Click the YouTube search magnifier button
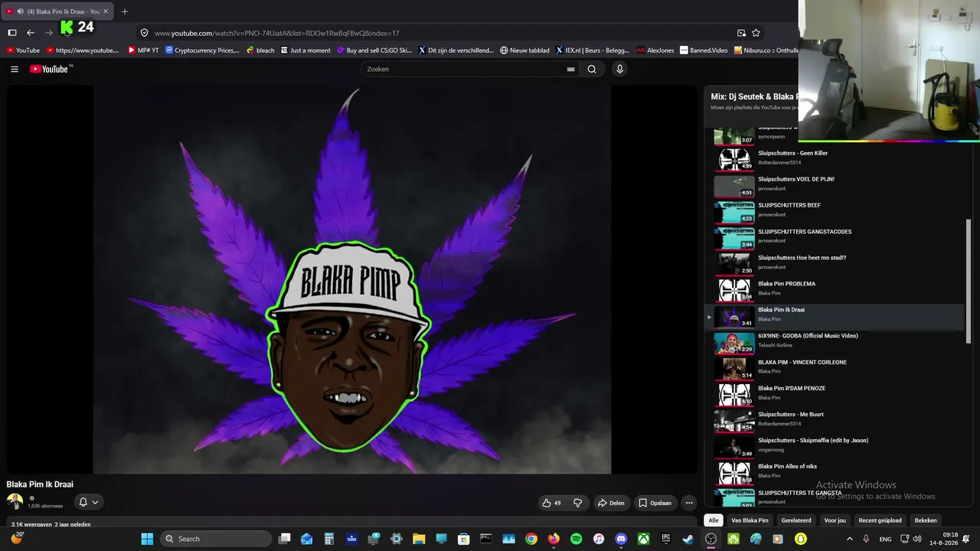This screenshot has height=551, width=980. (592, 69)
